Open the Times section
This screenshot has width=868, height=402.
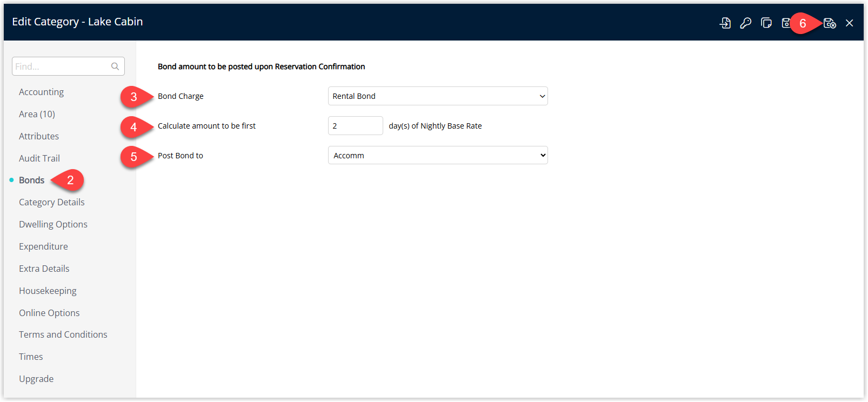pyautogui.click(x=31, y=357)
